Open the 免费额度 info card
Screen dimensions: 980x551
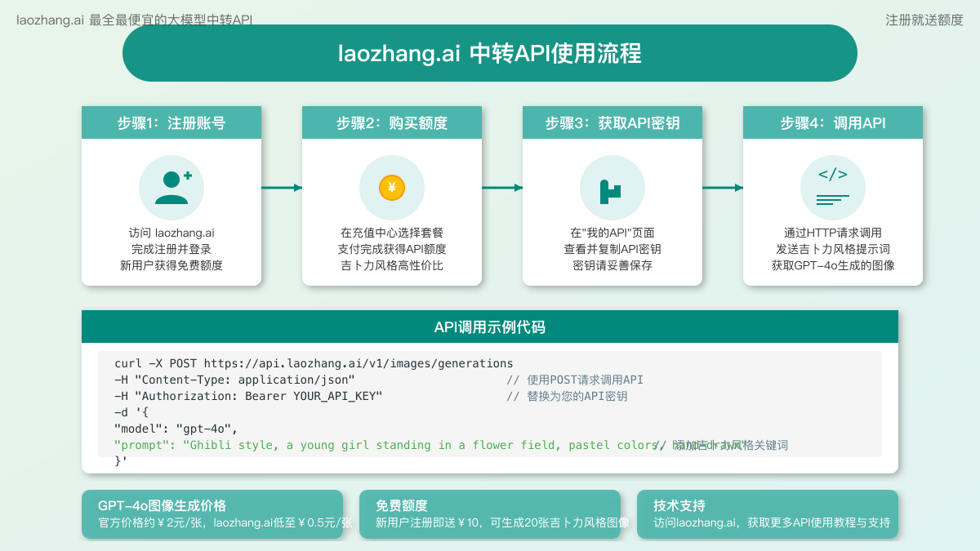[490, 514]
